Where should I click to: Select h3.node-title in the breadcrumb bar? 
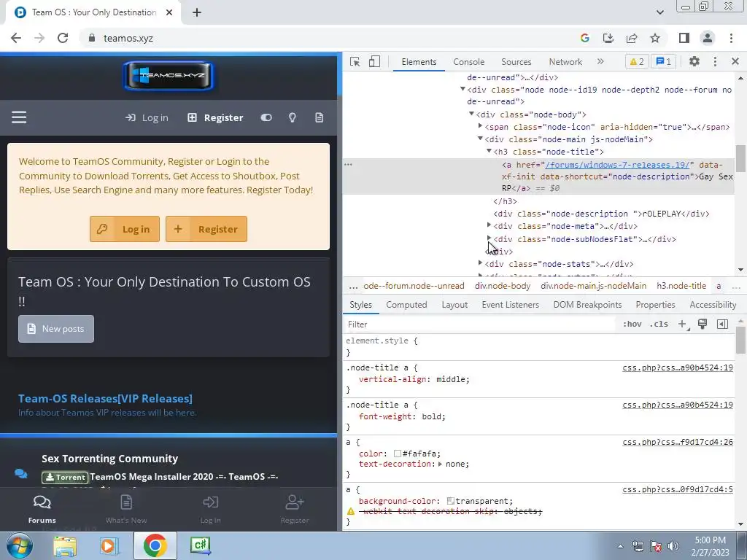tap(681, 286)
